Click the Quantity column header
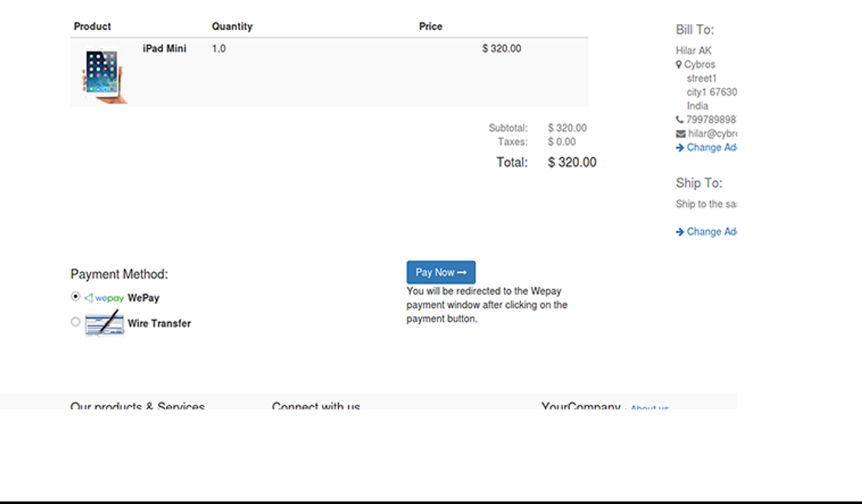Image resolution: width=862 pixels, height=504 pixels. click(x=232, y=26)
